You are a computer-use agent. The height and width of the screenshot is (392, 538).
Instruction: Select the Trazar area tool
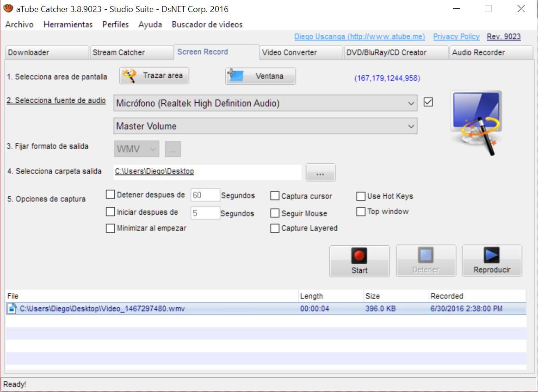click(154, 75)
